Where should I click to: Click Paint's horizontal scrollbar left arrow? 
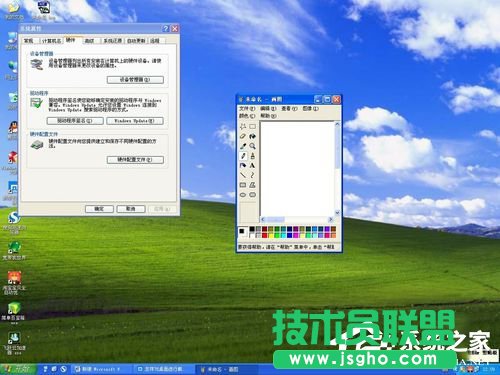point(263,219)
